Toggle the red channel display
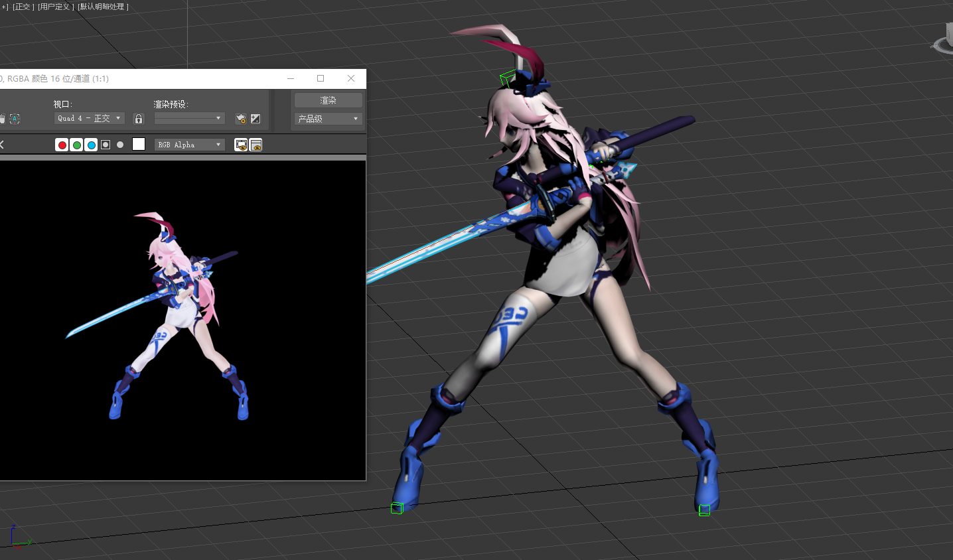 [x=62, y=145]
